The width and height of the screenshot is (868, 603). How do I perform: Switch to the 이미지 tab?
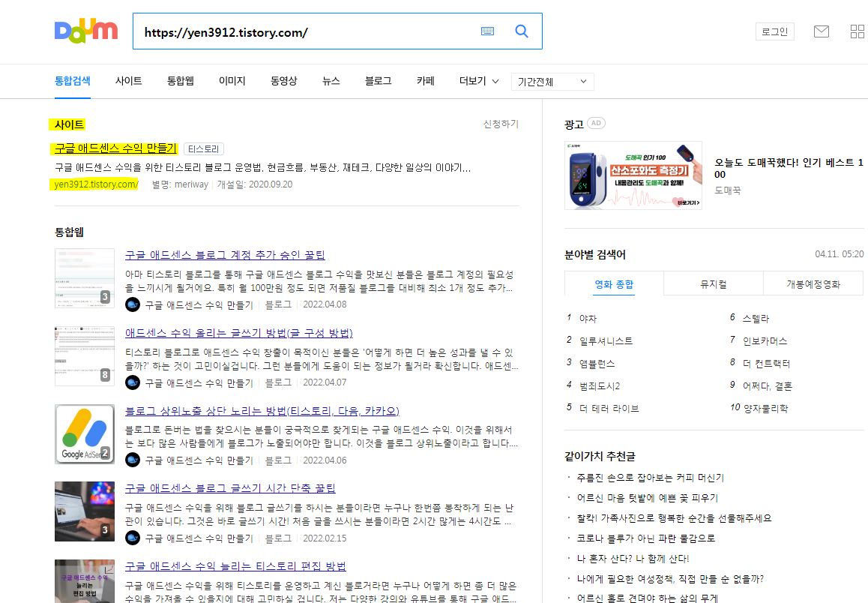click(232, 81)
